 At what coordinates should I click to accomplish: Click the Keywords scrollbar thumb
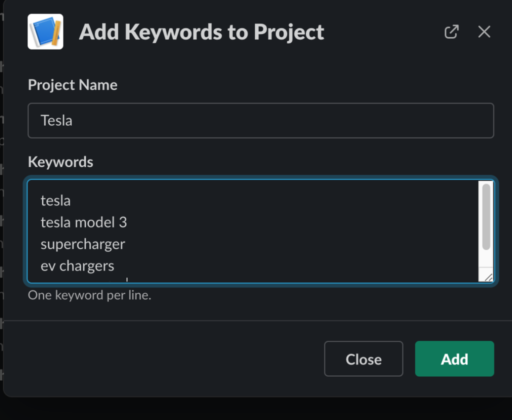tap(486, 217)
